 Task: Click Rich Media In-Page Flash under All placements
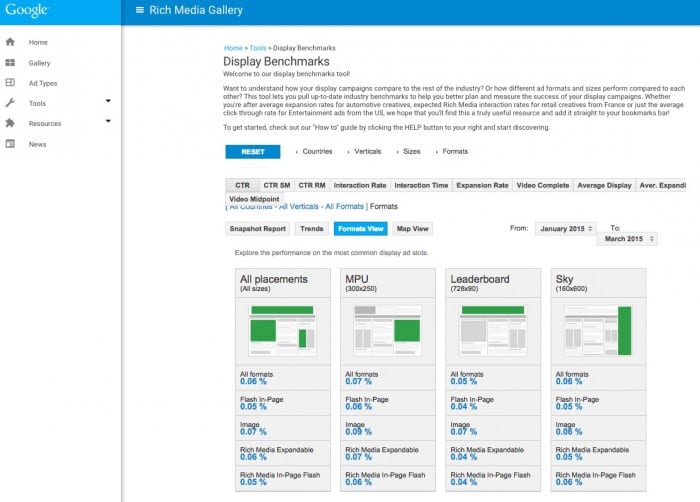click(x=283, y=479)
